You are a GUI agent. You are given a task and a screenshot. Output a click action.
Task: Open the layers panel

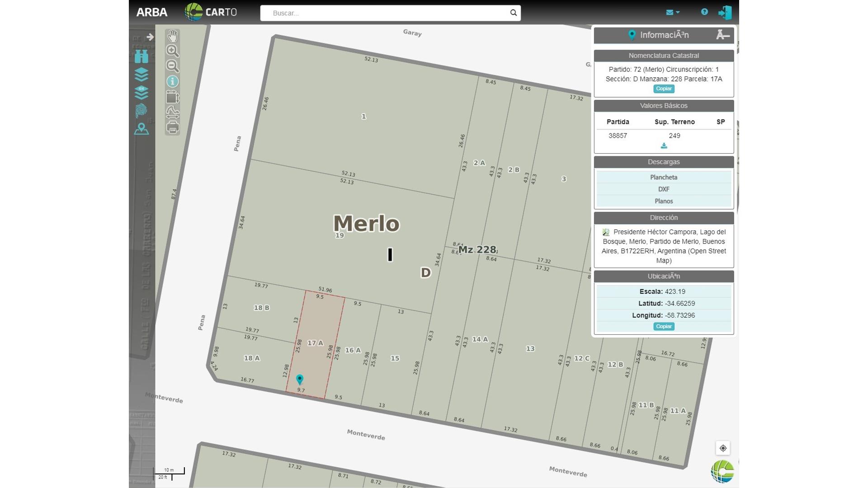pos(141,75)
